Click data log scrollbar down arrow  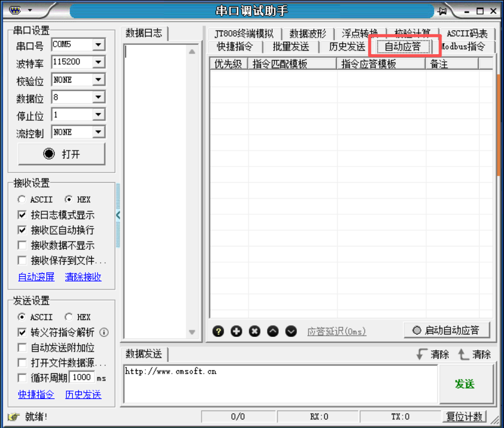(x=192, y=332)
